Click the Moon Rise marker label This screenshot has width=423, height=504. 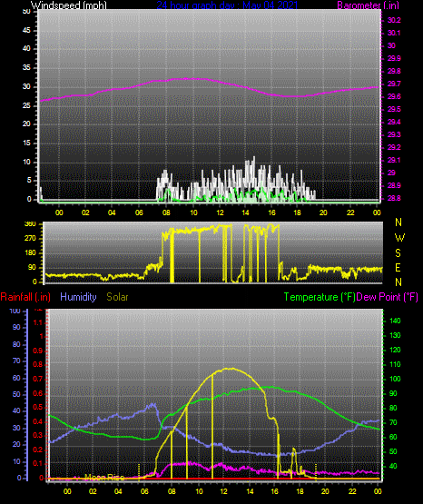coord(104,478)
